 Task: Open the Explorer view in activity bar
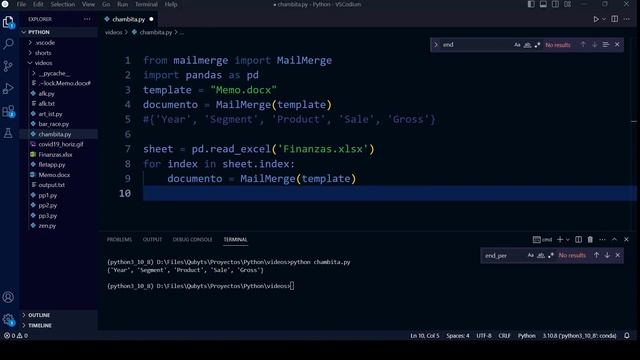point(8,22)
